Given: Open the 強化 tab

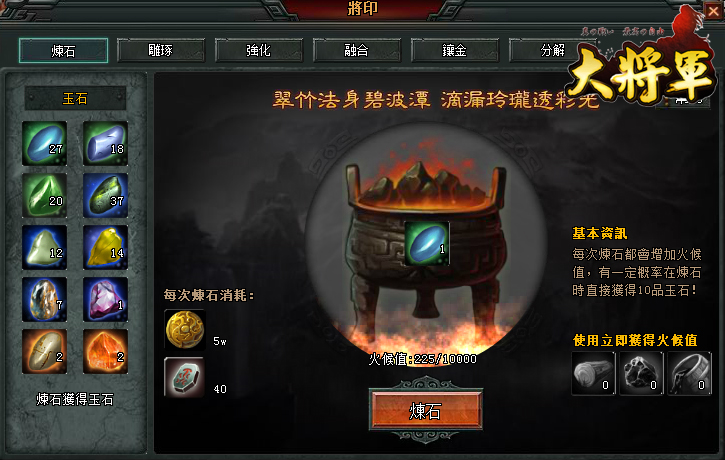Looking at the screenshot, I should [x=259, y=50].
